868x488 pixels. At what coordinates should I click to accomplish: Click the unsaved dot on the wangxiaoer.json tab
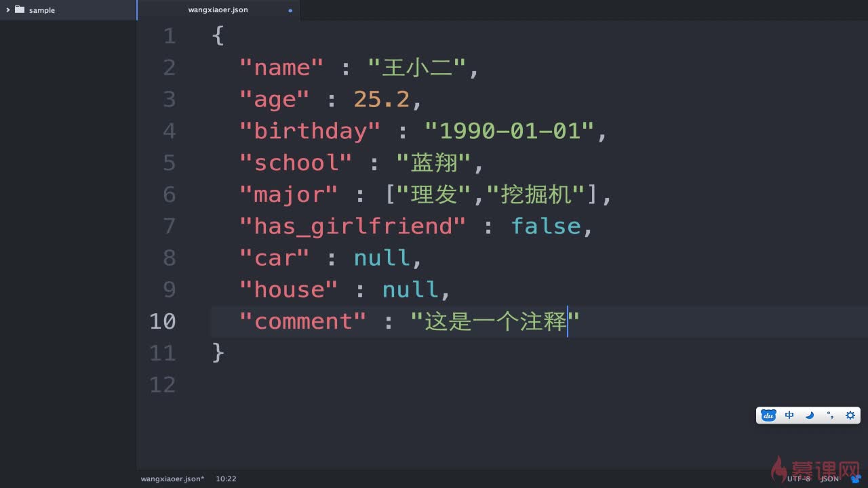pos(290,10)
